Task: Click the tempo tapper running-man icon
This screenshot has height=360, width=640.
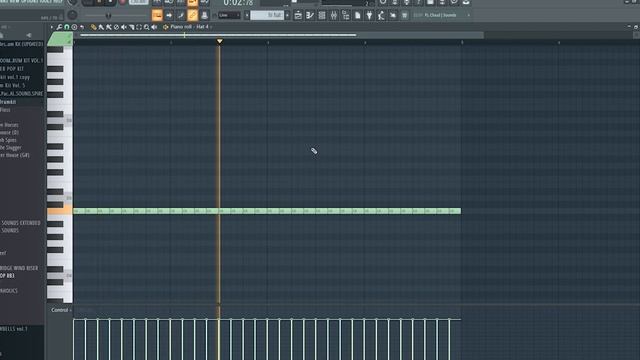Action: click(381, 15)
